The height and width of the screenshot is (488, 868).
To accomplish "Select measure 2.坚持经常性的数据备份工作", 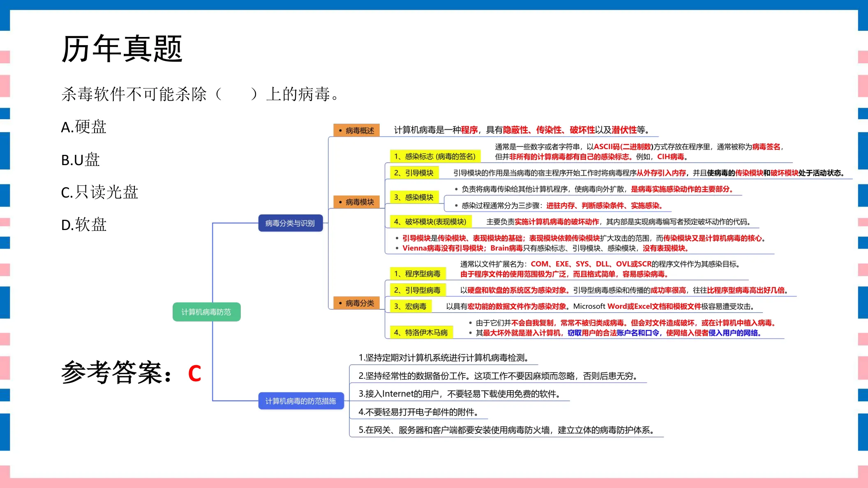I will (499, 376).
